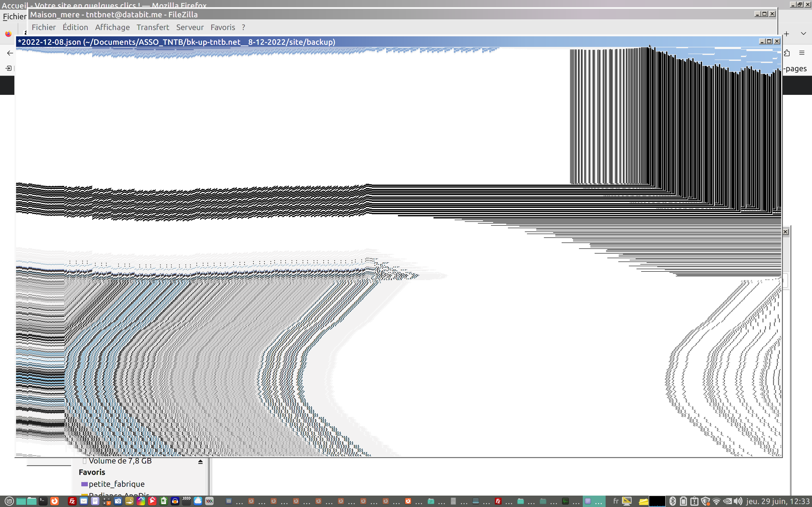The width and height of the screenshot is (812, 507).
Task: Open the Serveur menu in FileZilla
Action: [190, 27]
